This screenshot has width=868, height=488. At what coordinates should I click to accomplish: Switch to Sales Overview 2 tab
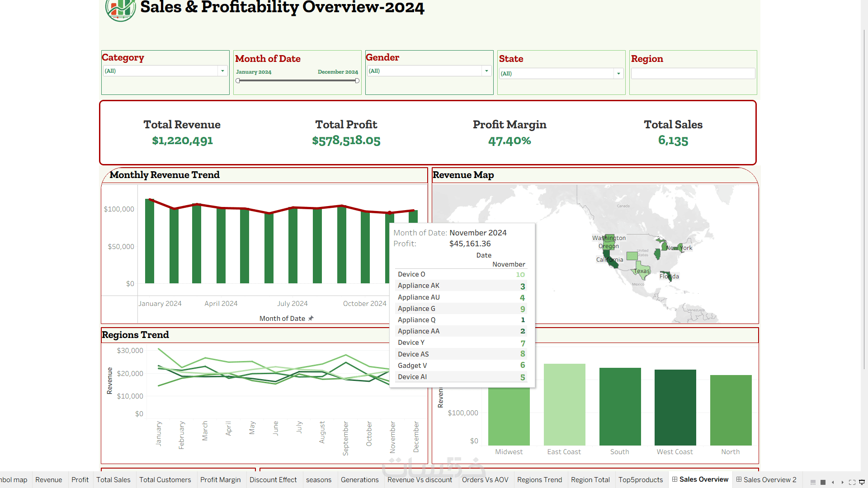(766, 479)
